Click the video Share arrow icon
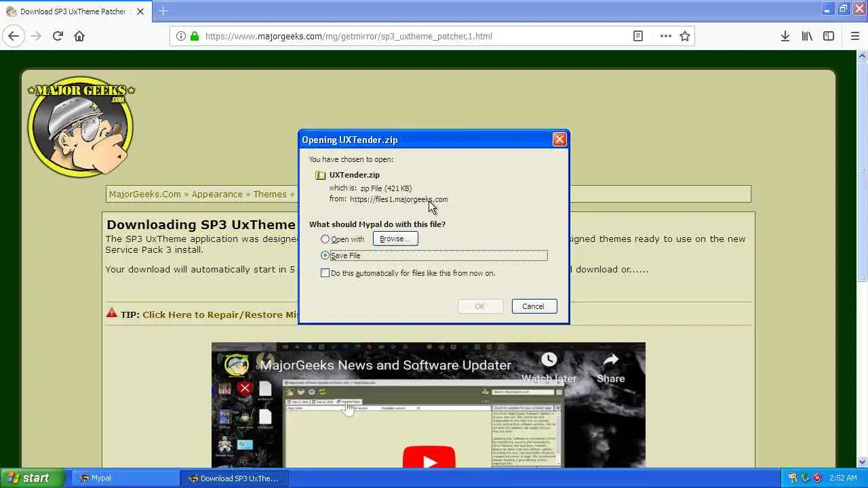 pos(610,360)
